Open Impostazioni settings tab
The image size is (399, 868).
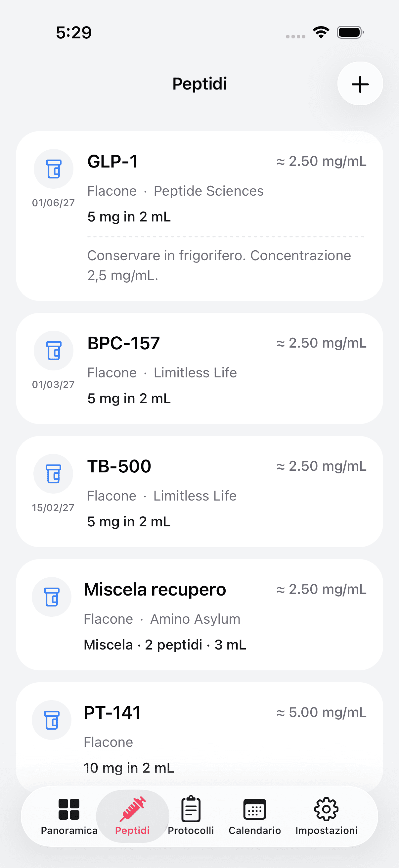coord(326,816)
